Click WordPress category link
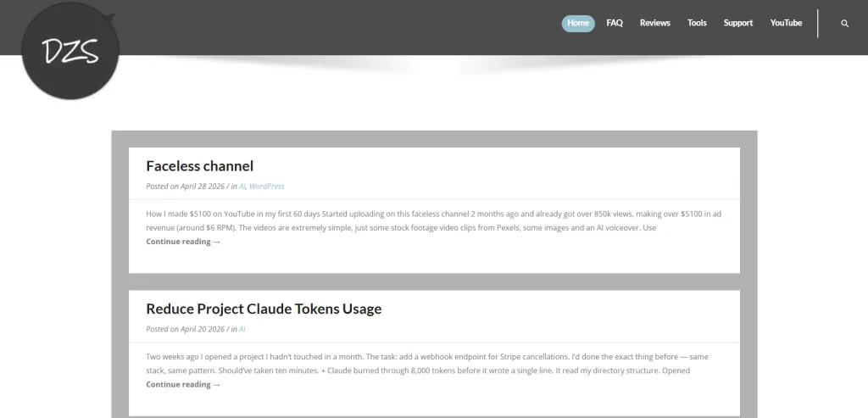Screen dimensions: 868x418 [267, 187]
